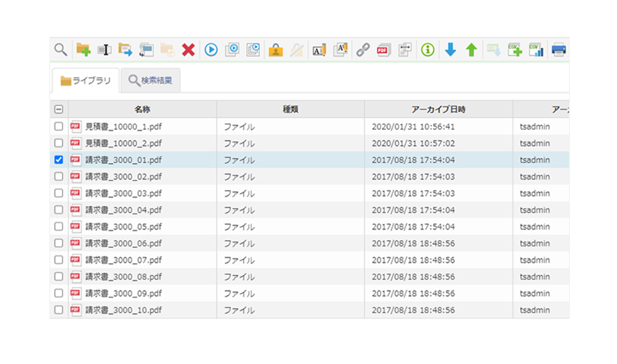Click the CSV add icon with plus
617x364 pixels.
coord(515,49)
